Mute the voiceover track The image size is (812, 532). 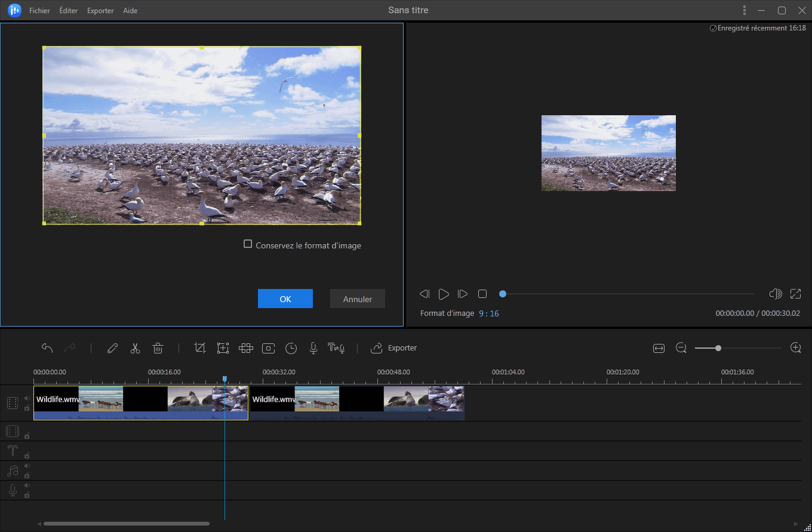27,485
